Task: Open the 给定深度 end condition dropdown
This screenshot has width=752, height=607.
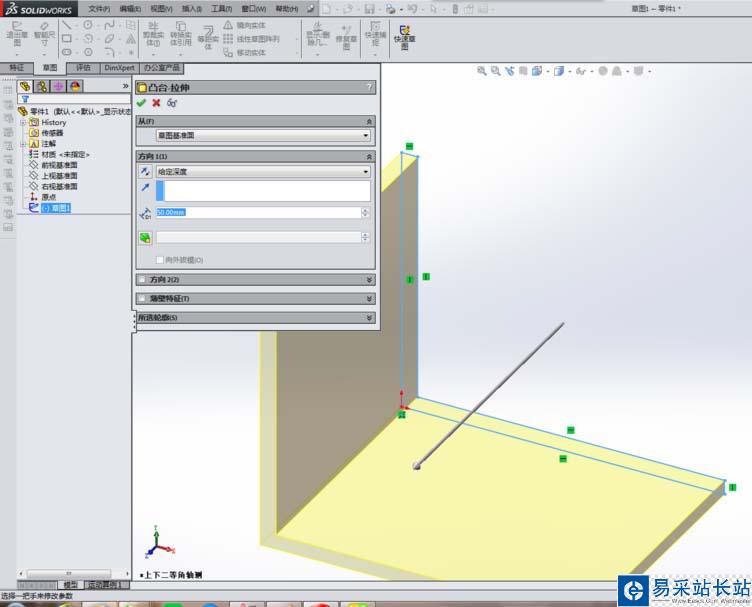Action: 263,171
